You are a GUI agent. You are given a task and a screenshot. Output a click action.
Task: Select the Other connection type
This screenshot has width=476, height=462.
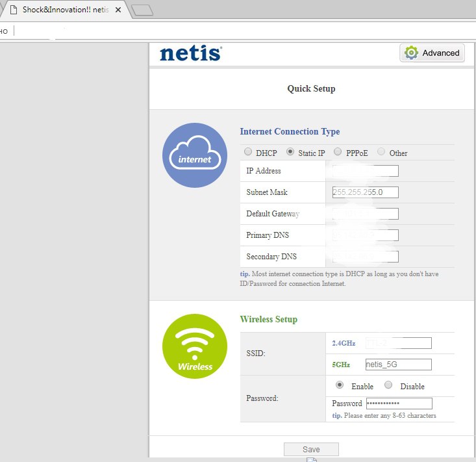[x=381, y=151]
